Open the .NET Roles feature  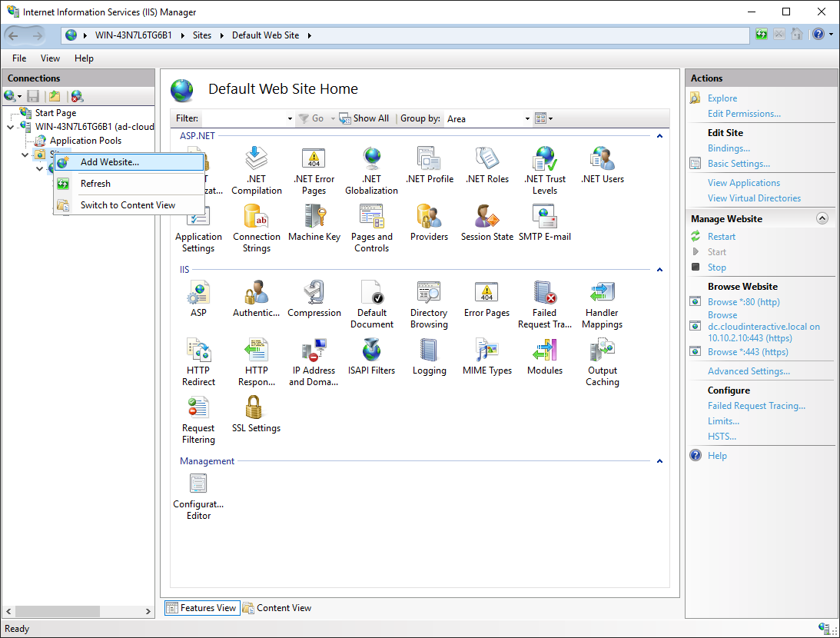coord(487,165)
